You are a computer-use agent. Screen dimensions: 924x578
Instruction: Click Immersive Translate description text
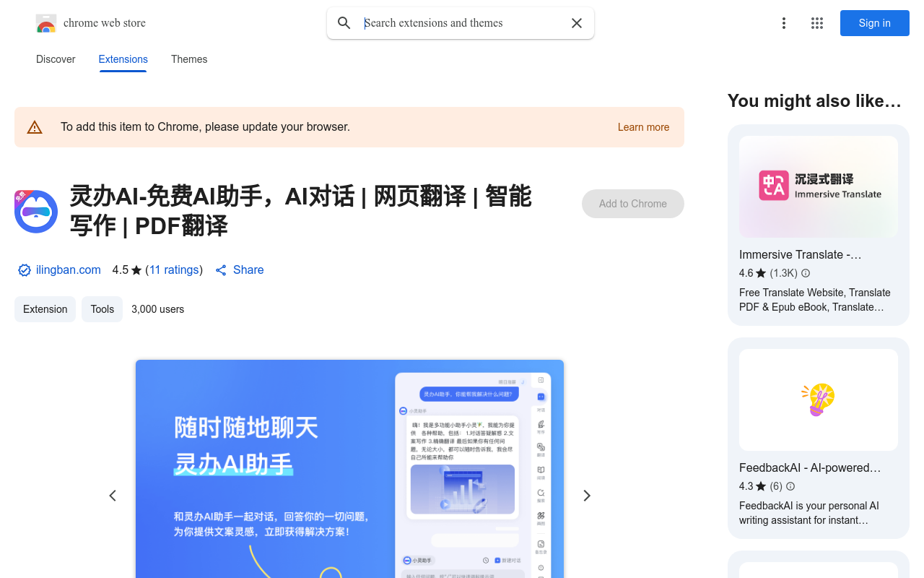(x=815, y=300)
